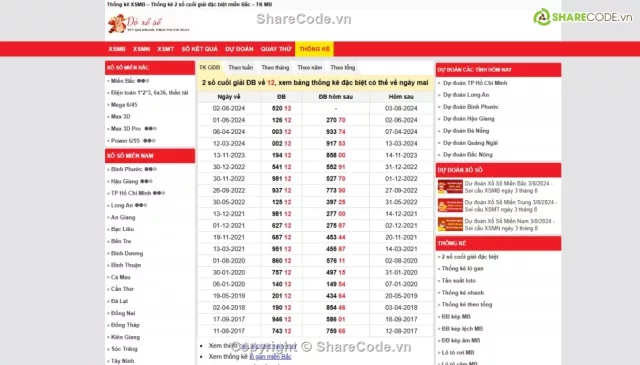Open ĐB kép MB link
The height and width of the screenshot is (365, 640).
pyautogui.click(x=456, y=317)
